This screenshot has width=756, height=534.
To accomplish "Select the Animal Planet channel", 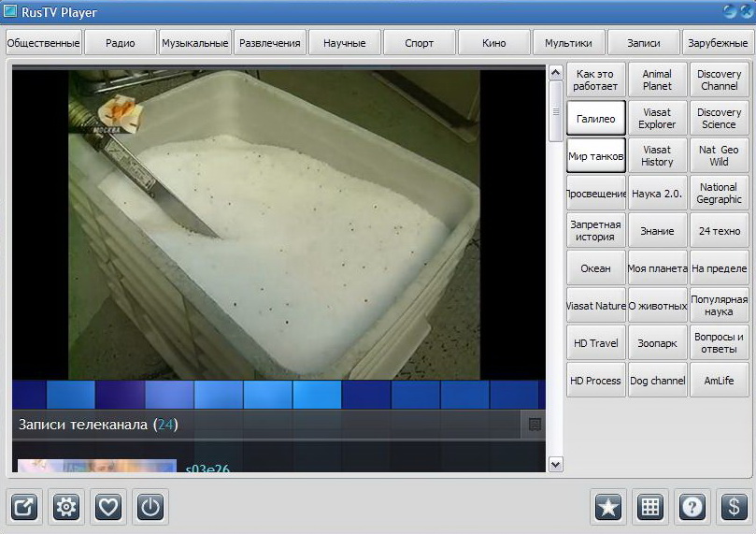I will pyautogui.click(x=657, y=80).
